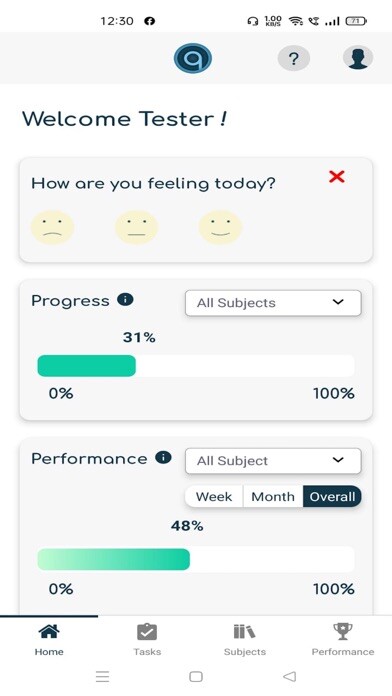Select the Overall performance period

[x=332, y=496]
